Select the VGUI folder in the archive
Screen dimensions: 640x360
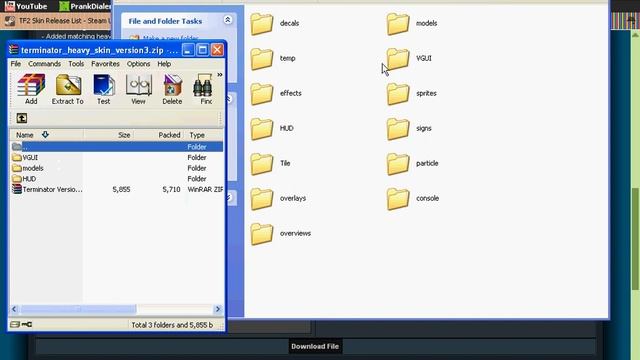(25, 158)
